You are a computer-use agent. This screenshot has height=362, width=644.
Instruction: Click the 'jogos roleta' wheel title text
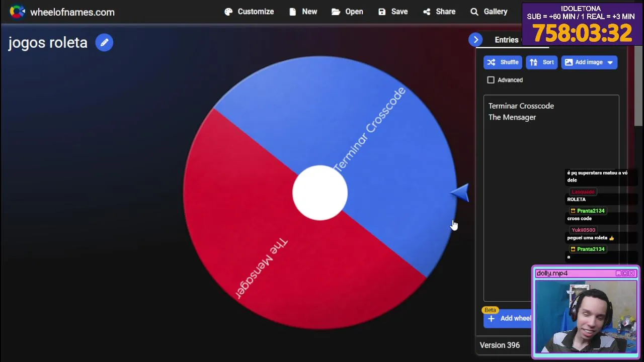48,43
